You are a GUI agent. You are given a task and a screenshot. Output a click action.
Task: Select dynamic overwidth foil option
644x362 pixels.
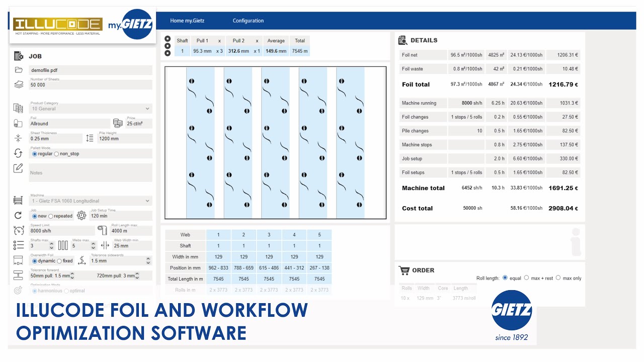35,261
